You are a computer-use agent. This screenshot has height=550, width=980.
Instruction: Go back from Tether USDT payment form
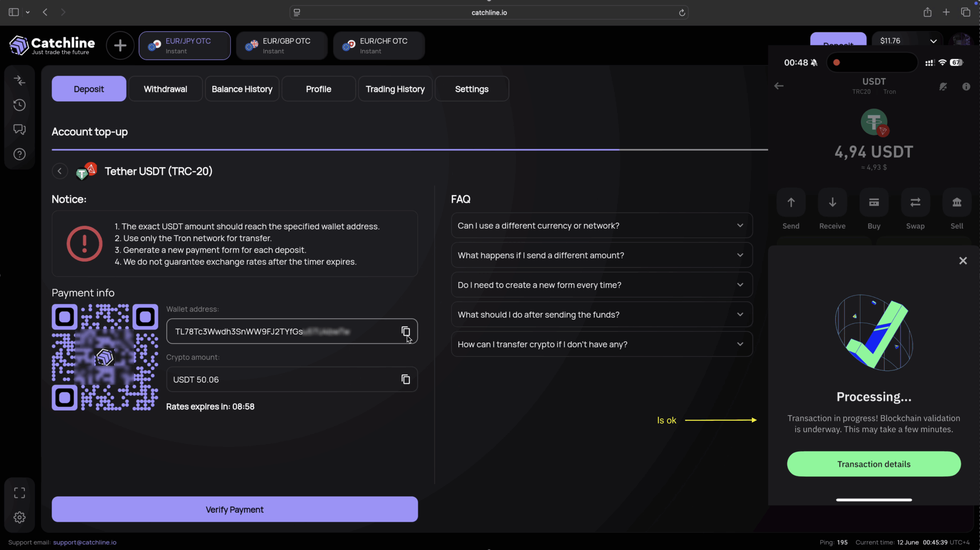tap(60, 171)
